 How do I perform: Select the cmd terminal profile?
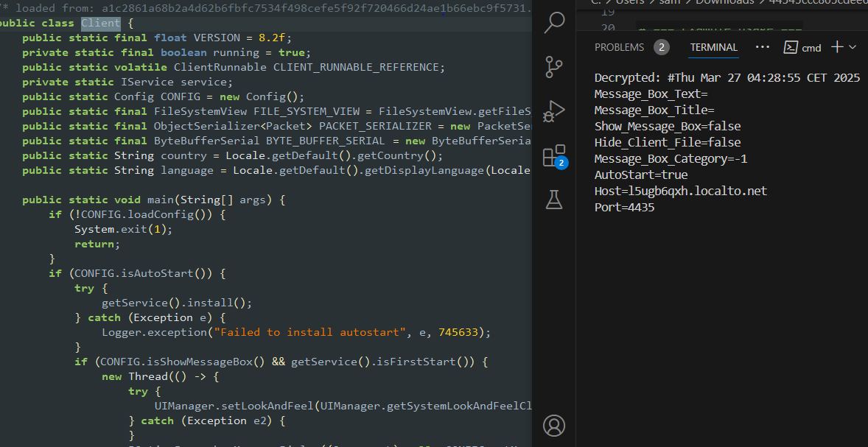pos(802,48)
